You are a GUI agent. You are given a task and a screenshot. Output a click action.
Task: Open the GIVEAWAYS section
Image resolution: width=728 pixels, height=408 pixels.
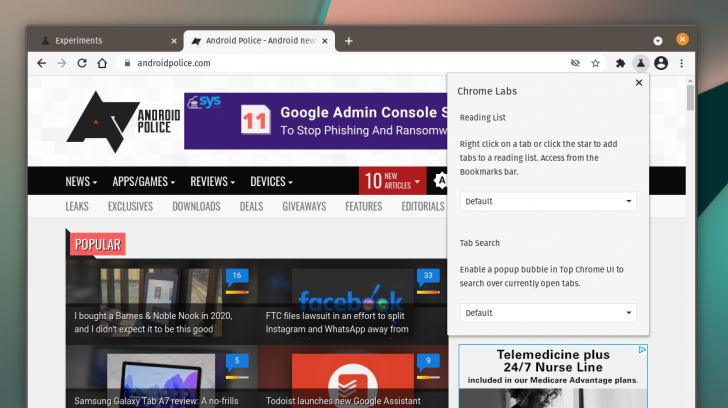[x=304, y=207]
